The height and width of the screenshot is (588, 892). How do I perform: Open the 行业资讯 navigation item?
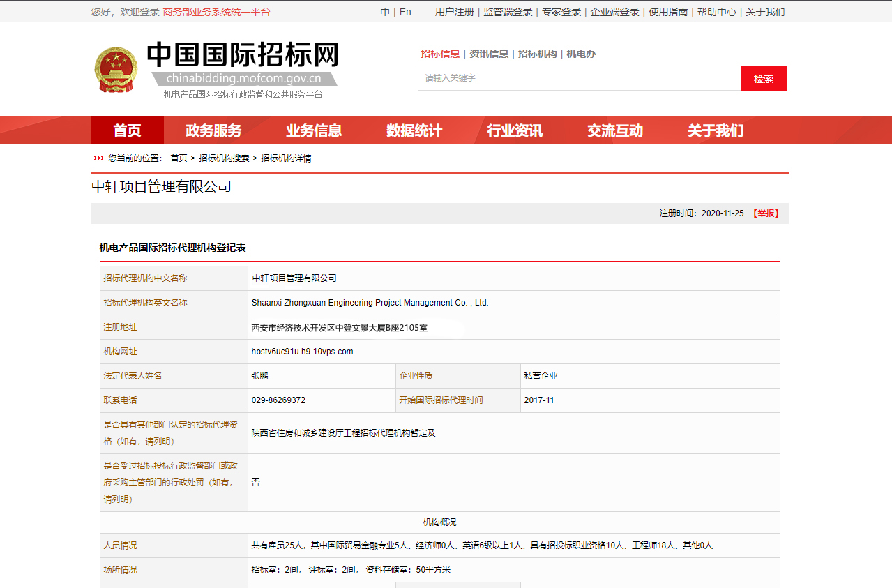[515, 131]
